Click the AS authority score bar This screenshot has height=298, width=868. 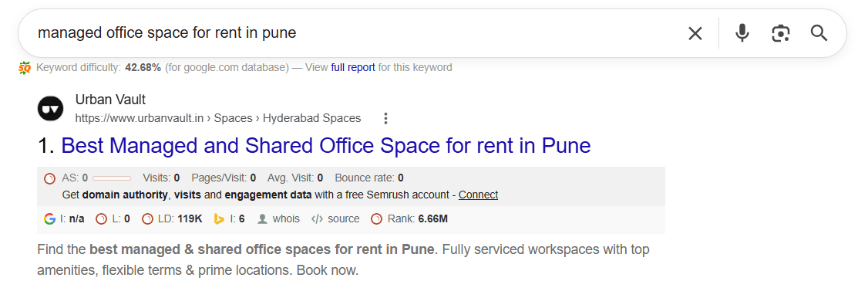[x=112, y=178]
